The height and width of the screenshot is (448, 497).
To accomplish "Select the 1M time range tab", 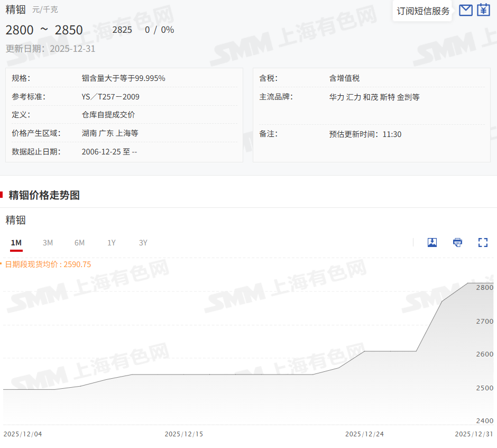I will coord(16,243).
